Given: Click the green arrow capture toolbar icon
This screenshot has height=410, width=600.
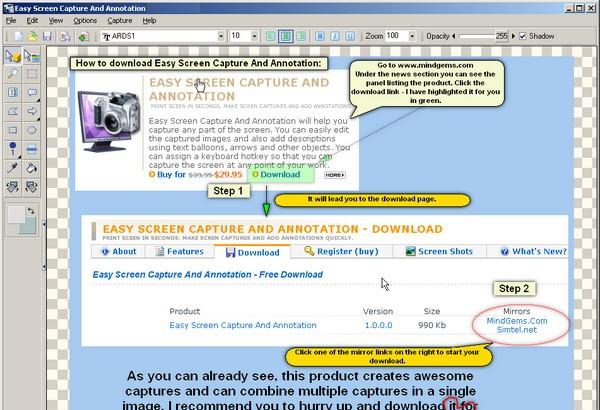Looking at the screenshot, I should coord(83,36).
